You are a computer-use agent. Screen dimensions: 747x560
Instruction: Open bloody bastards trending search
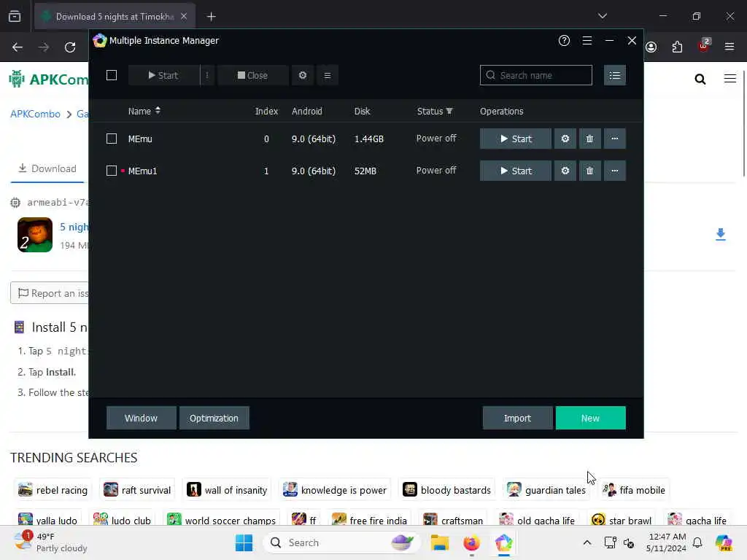(x=447, y=490)
